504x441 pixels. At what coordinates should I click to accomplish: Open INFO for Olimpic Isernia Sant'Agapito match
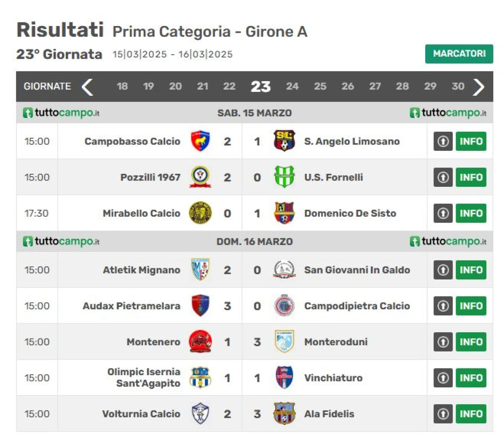point(471,378)
